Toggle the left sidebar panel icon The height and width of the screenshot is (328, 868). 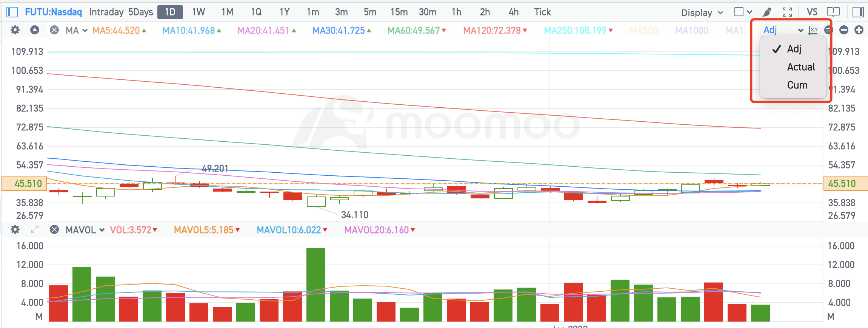(x=12, y=12)
